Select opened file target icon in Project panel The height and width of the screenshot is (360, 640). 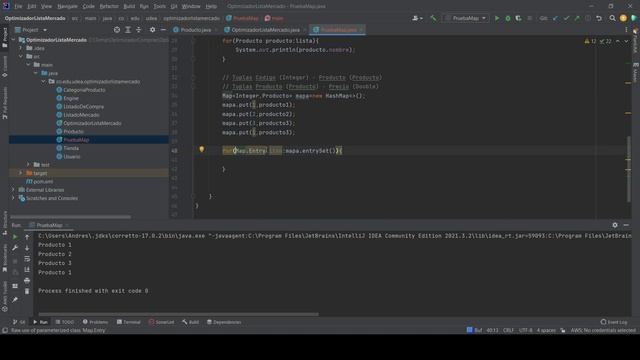[x=117, y=30]
